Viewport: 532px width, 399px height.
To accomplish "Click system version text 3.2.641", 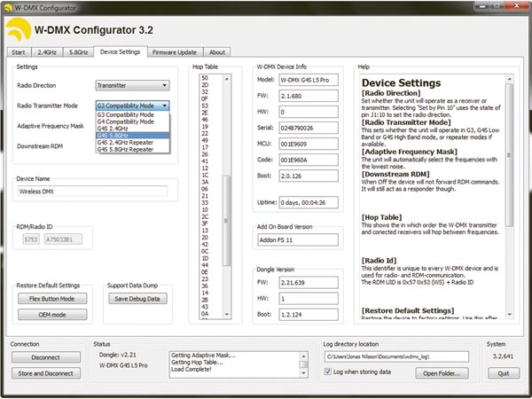I will click(x=503, y=356).
